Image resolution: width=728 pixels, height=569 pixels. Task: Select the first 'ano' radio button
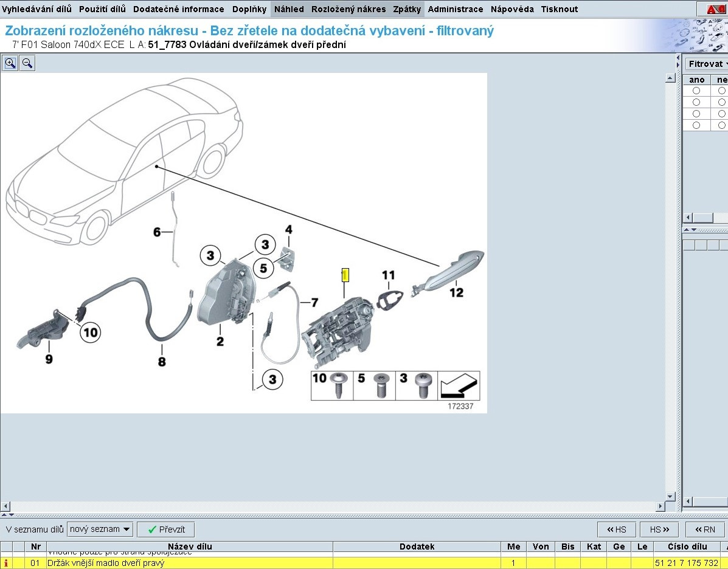coord(696,91)
